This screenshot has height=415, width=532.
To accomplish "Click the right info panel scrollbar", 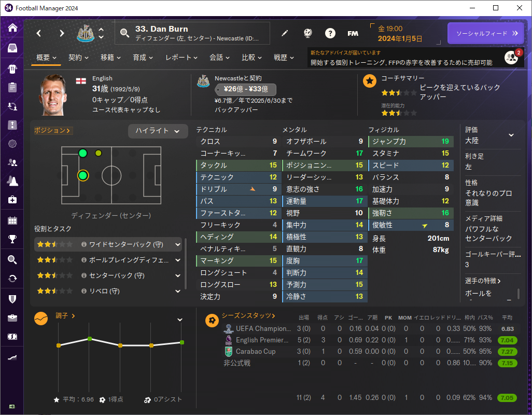I will [519, 294].
